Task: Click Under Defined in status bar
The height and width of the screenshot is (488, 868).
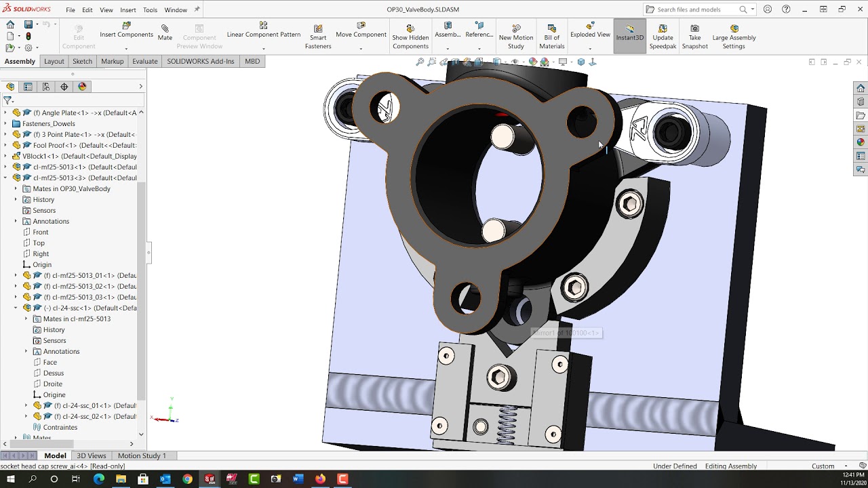Action: (x=675, y=466)
